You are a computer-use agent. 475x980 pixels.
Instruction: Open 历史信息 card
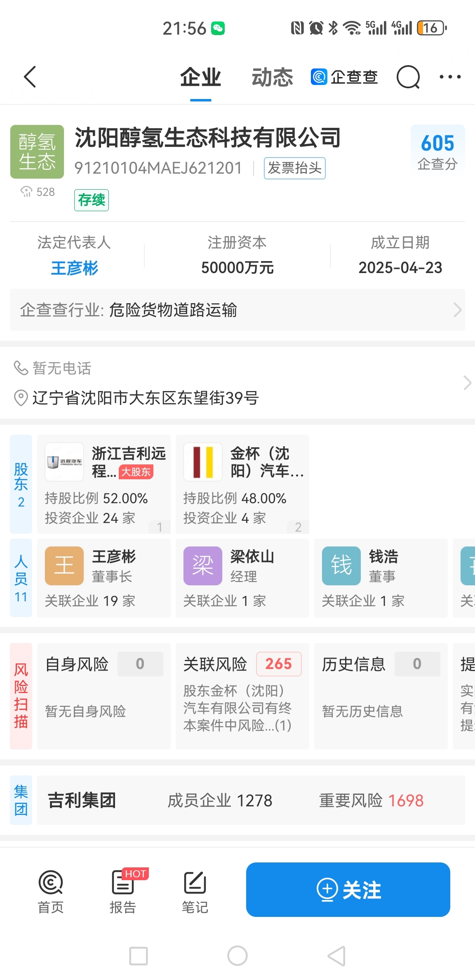381,696
